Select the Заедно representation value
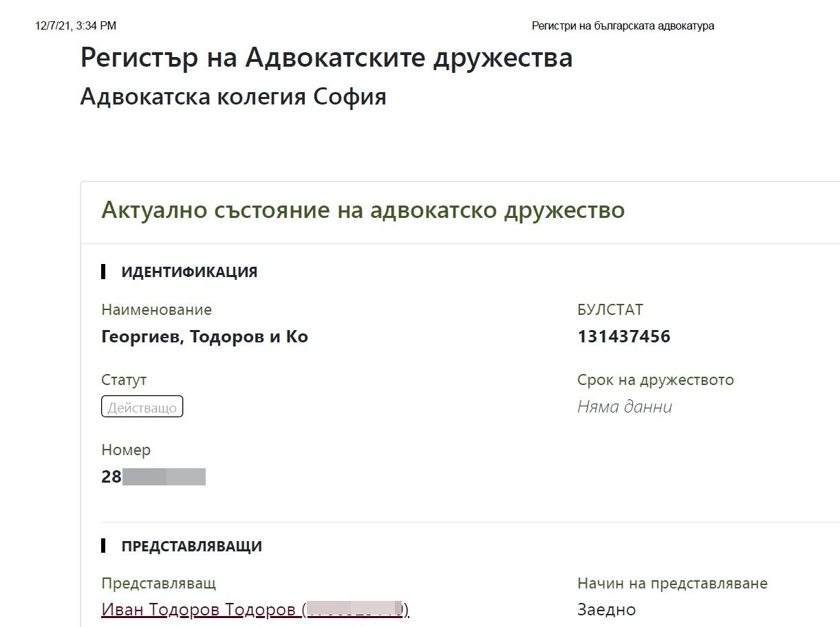Viewport: 840px width, 627px height. [607, 610]
